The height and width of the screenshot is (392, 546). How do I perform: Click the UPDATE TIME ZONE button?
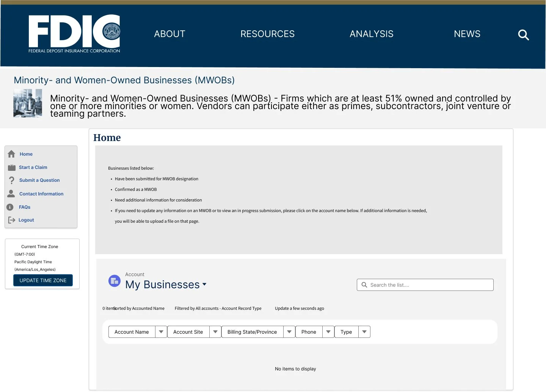[x=43, y=280]
